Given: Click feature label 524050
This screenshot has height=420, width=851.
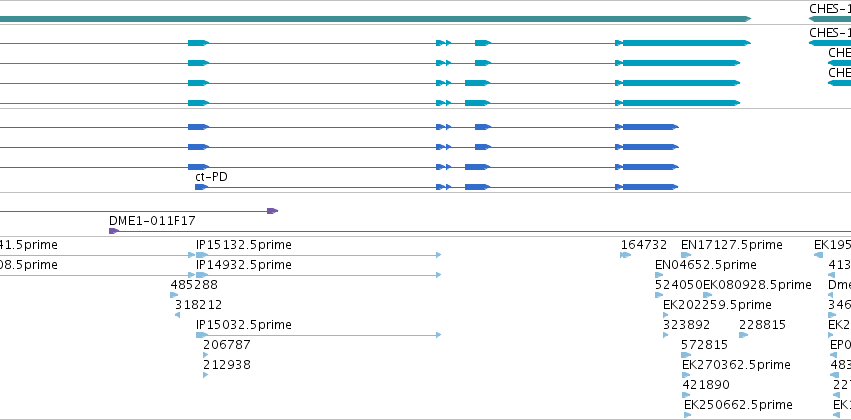Looking at the screenshot, I should tap(679, 285).
